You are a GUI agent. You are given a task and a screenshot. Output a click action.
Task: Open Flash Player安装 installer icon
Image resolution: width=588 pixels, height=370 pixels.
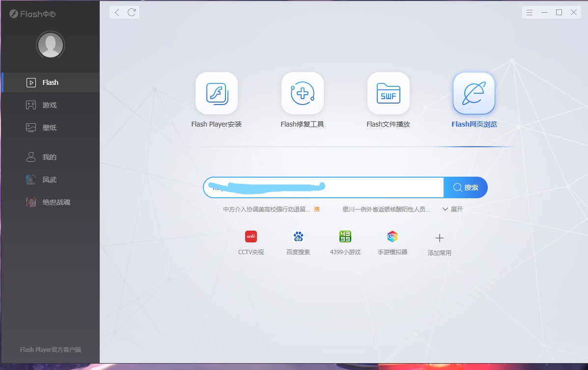tap(216, 93)
